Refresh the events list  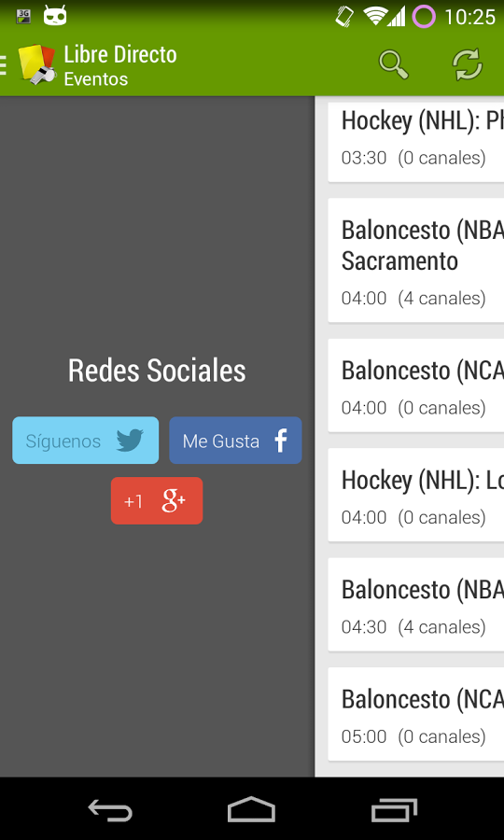(x=468, y=64)
